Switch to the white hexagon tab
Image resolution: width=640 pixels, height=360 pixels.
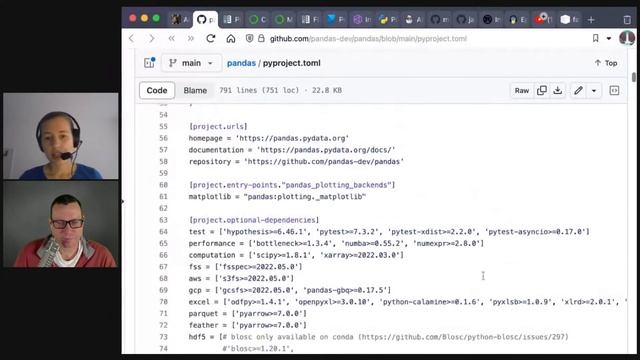[x=570, y=20]
